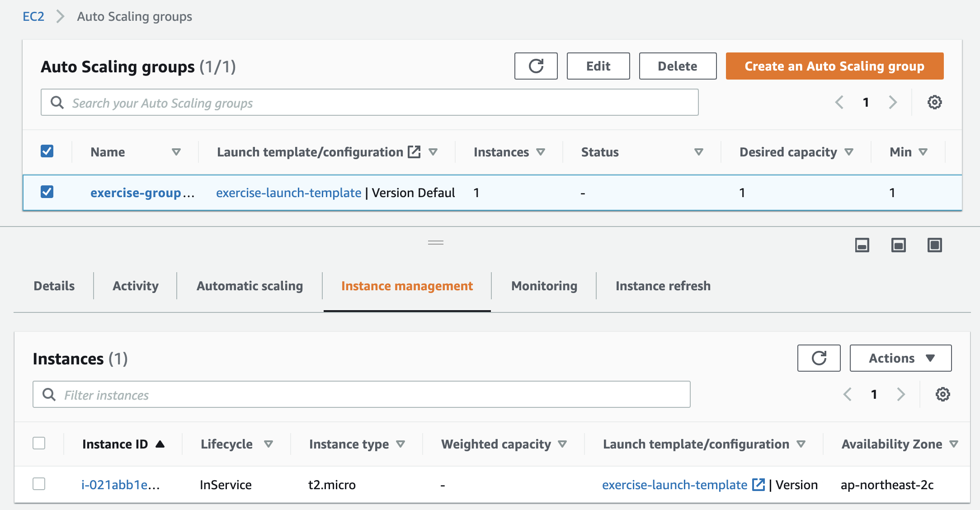This screenshot has height=510, width=980.
Task: Sort by Desired capacity column arrow
Action: 849,152
